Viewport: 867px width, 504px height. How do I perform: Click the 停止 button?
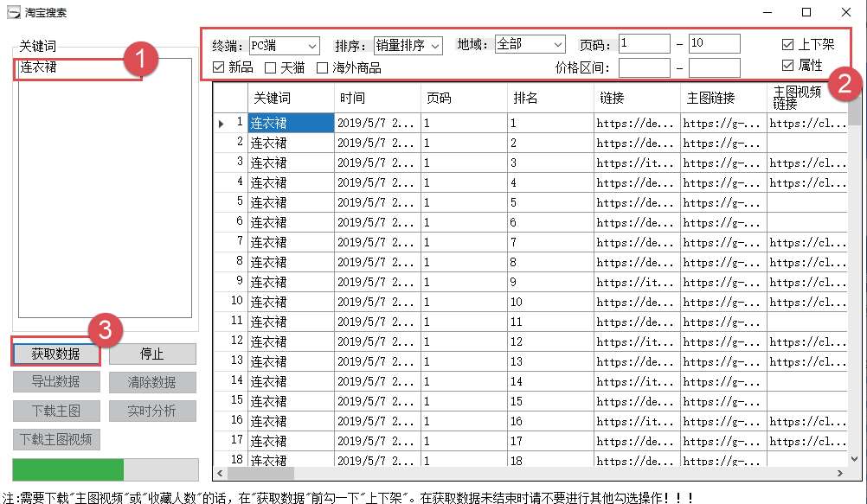152,354
